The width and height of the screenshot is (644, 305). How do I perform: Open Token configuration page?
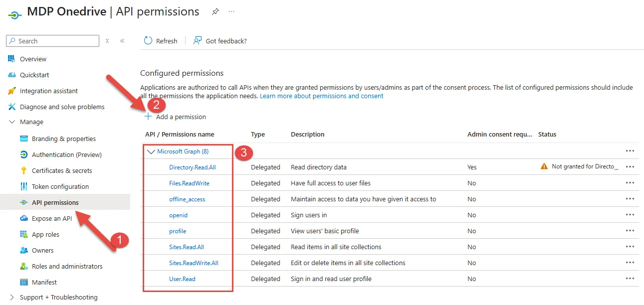60,186
